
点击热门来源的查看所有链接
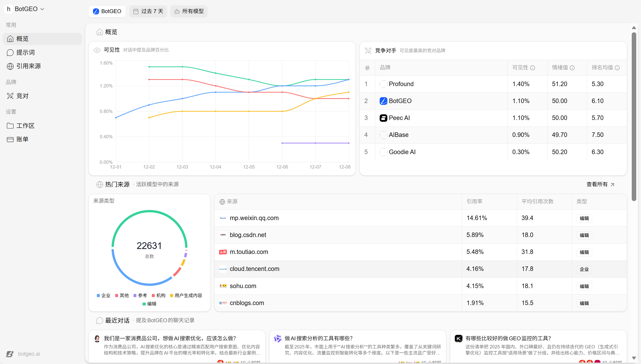[600, 184]
